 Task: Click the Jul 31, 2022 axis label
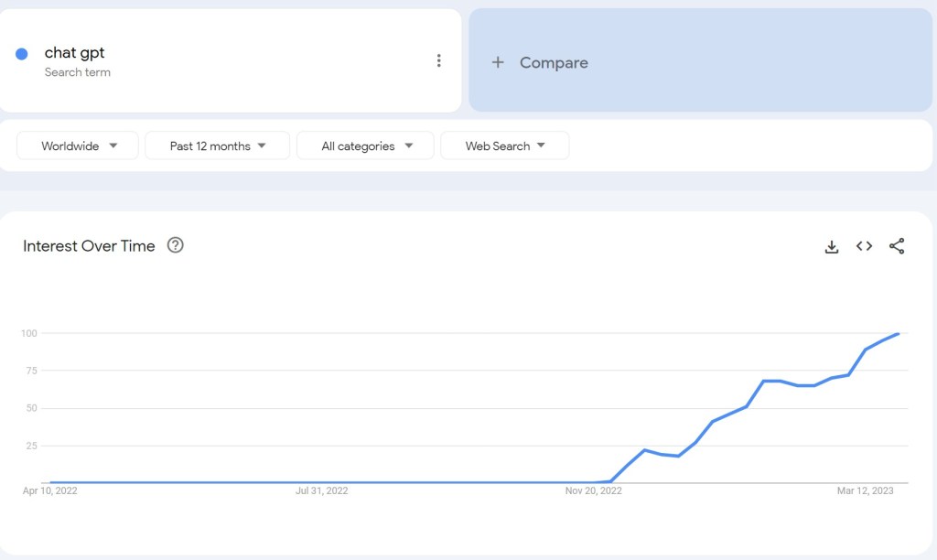tap(321, 491)
